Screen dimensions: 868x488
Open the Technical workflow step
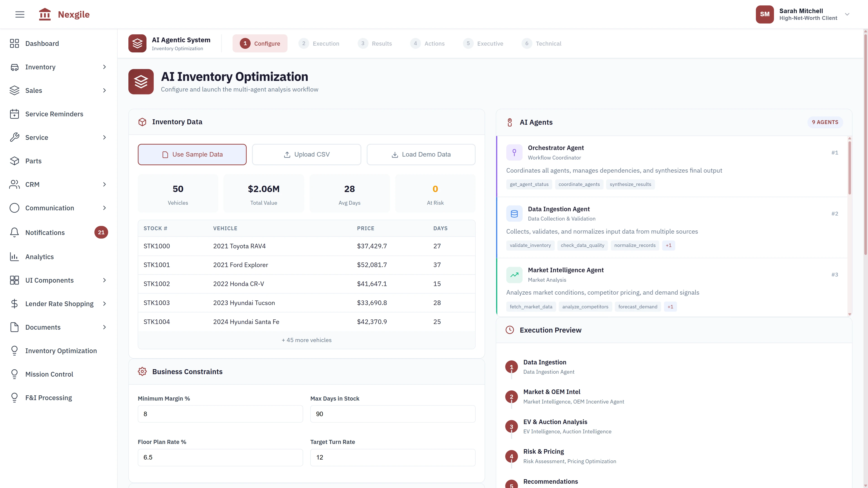(x=542, y=43)
